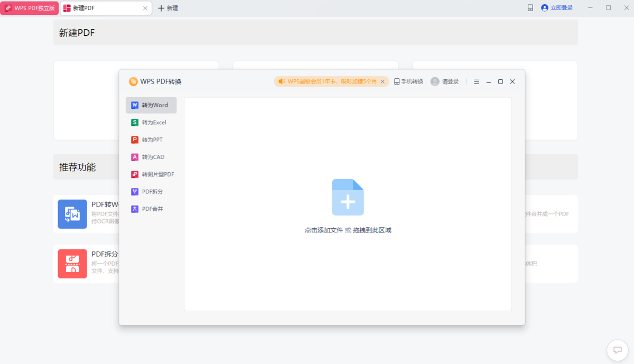634x364 pixels.
Task: Close the WPS PDF转换 dialog
Action: coord(512,82)
